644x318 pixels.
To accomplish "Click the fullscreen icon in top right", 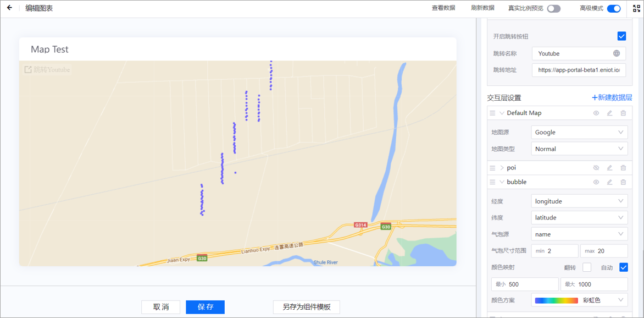I will [x=637, y=8].
